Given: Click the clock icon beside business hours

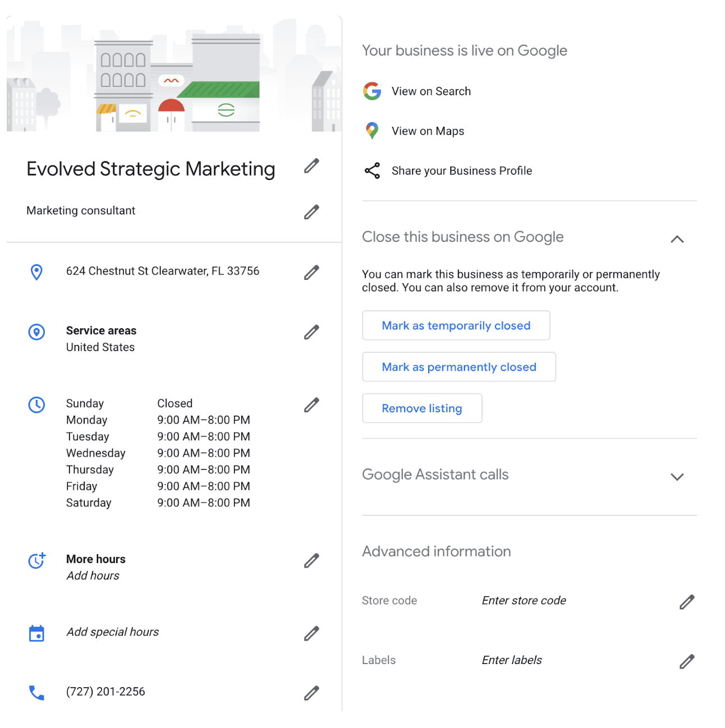Looking at the screenshot, I should [36, 405].
